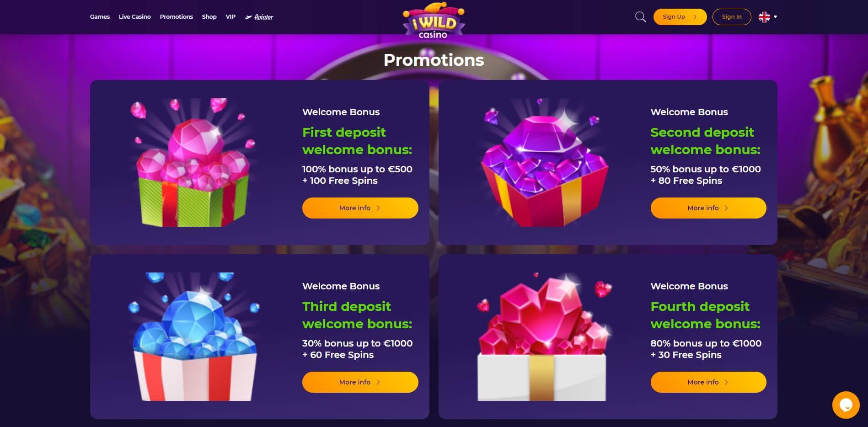Click the red heart gems gift box
Image resolution: width=868 pixels, height=427 pixels.
point(543,336)
